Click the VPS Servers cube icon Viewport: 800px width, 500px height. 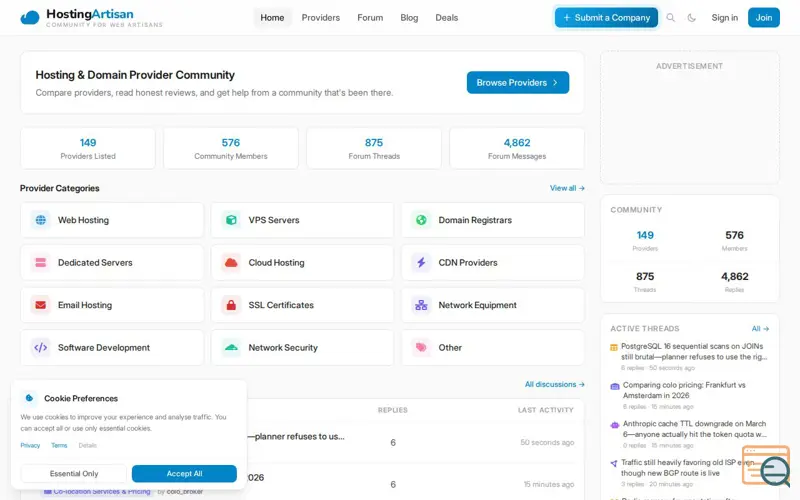point(231,220)
